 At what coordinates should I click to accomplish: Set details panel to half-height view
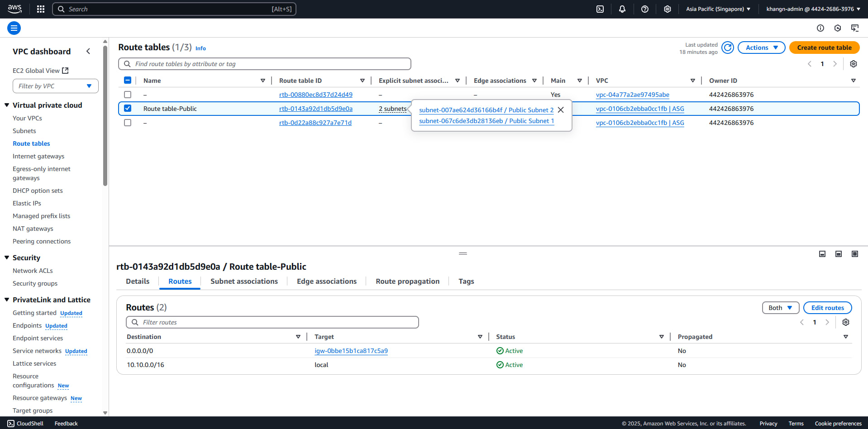coord(839,254)
